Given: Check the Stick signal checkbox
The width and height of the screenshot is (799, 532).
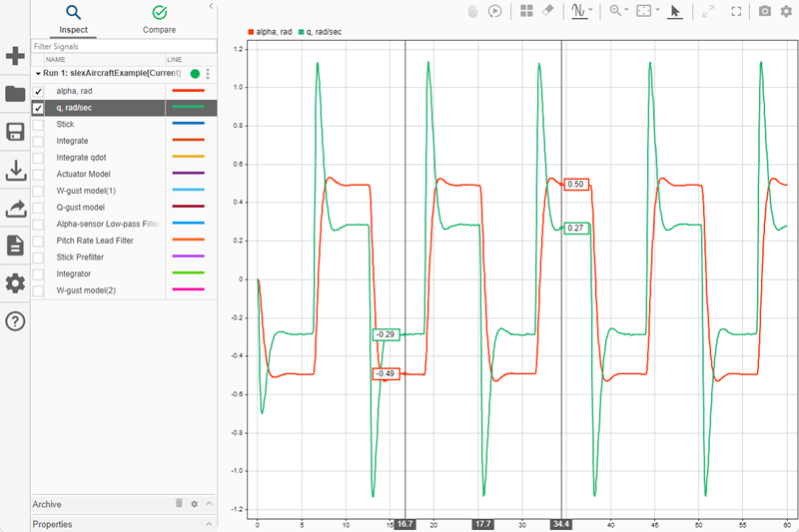Looking at the screenshot, I should point(38,124).
